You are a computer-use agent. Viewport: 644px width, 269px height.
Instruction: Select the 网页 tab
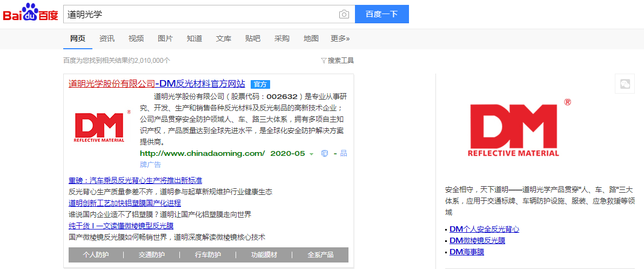click(x=78, y=38)
